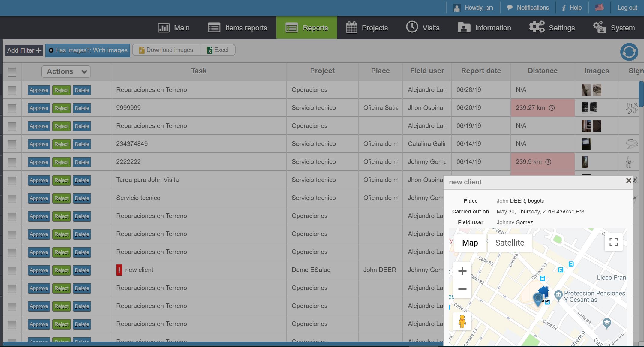
Task: Open image thumbnail for 234374849 report
Action: pyautogui.click(x=586, y=144)
